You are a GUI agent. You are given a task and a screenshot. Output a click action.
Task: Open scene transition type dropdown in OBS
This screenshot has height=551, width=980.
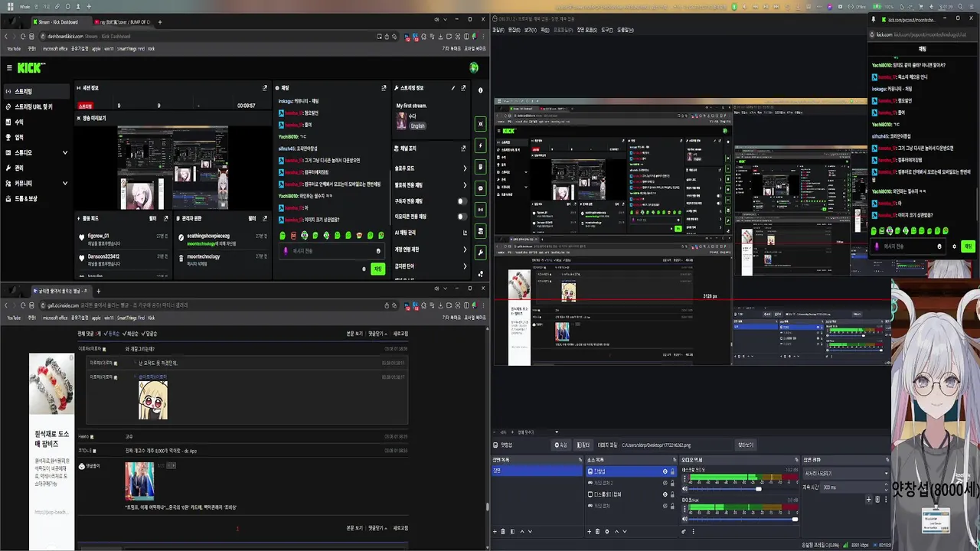(844, 473)
